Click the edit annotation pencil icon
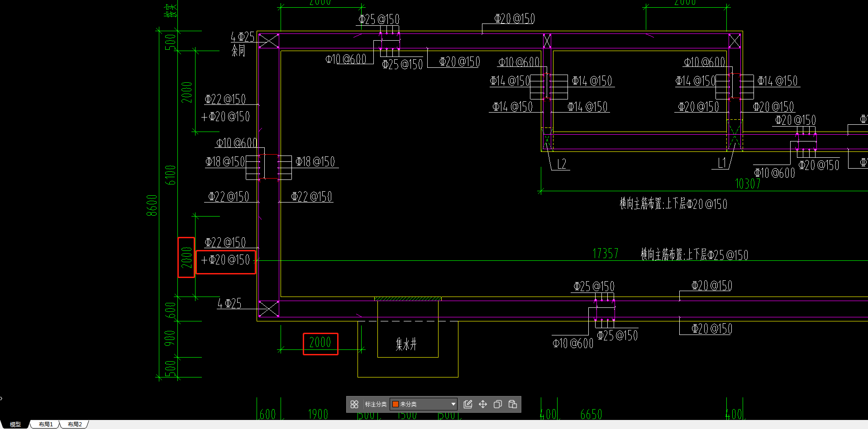868x429 pixels. click(x=468, y=404)
